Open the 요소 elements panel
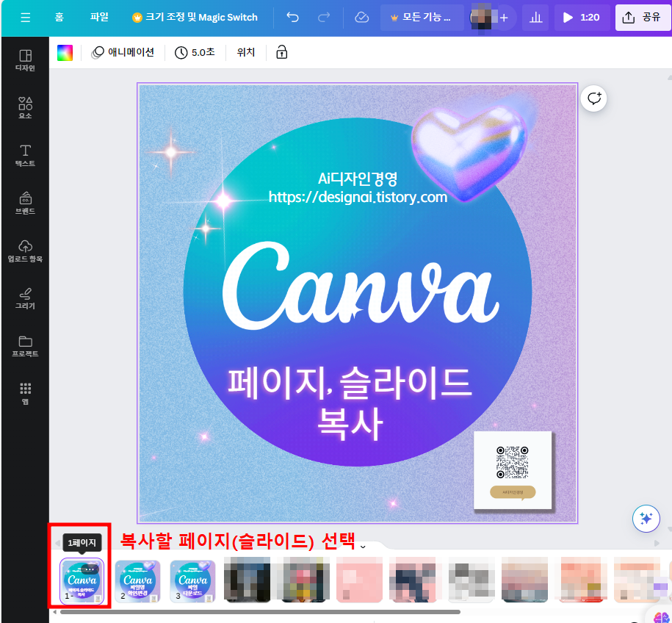The image size is (672, 623). click(x=25, y=107)
